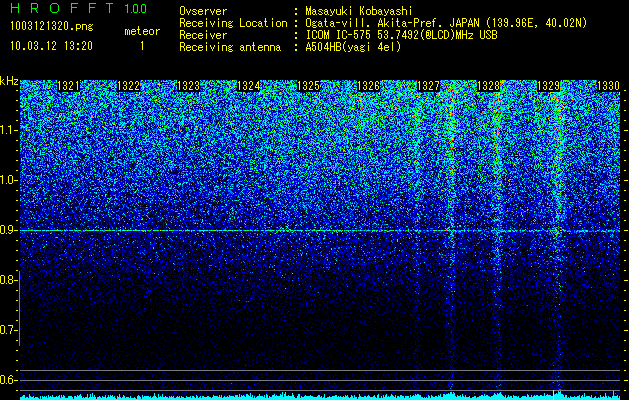The height and width of the screenshot is (400, 629).
Task: Click the 1328 time label
Action: [488, 86]
